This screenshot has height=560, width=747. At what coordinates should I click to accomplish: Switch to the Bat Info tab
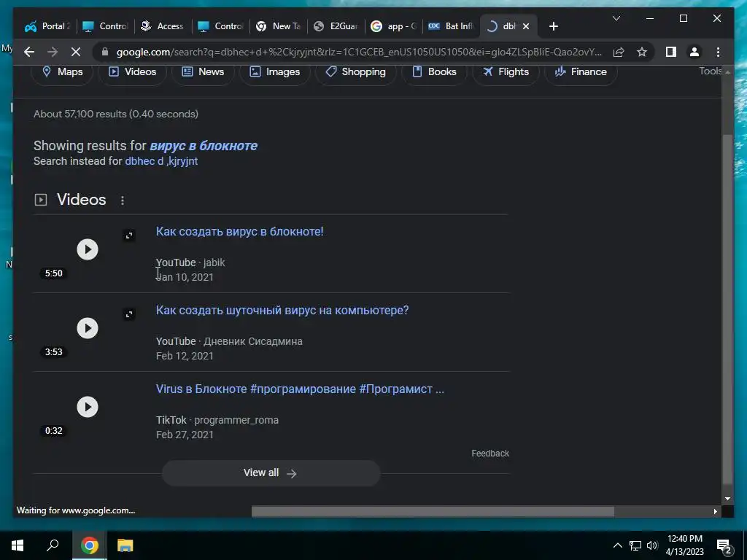tap(452, 26)
